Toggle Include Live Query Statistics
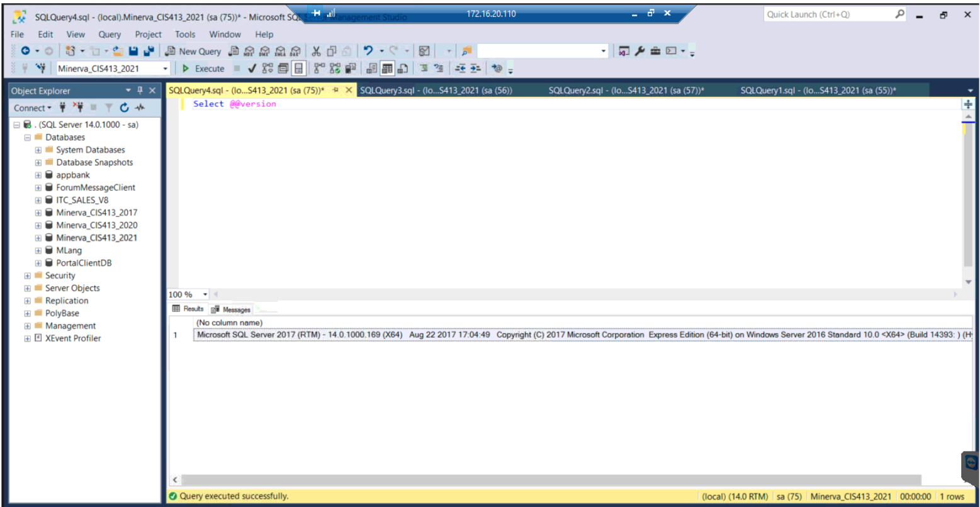980x507 pixels. [335, 69]
